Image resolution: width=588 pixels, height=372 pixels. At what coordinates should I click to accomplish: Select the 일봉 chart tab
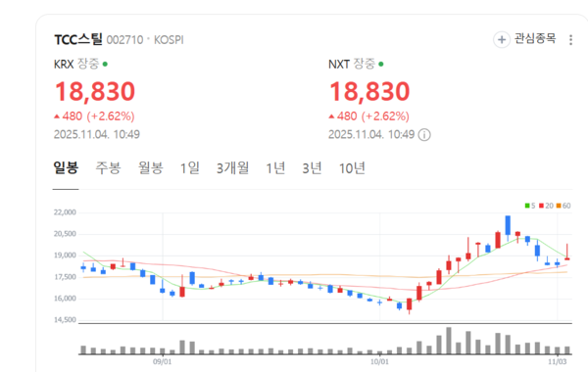point(66,167)
